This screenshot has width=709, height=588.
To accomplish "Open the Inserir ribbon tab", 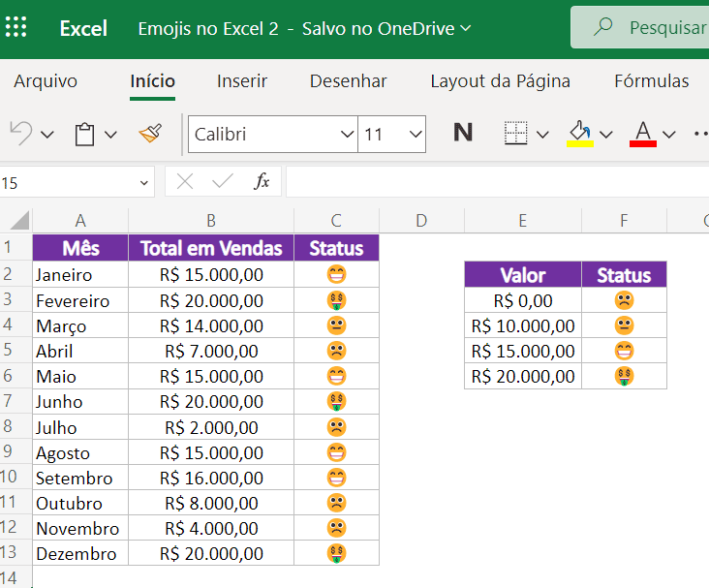I will (x=242, y=81).
